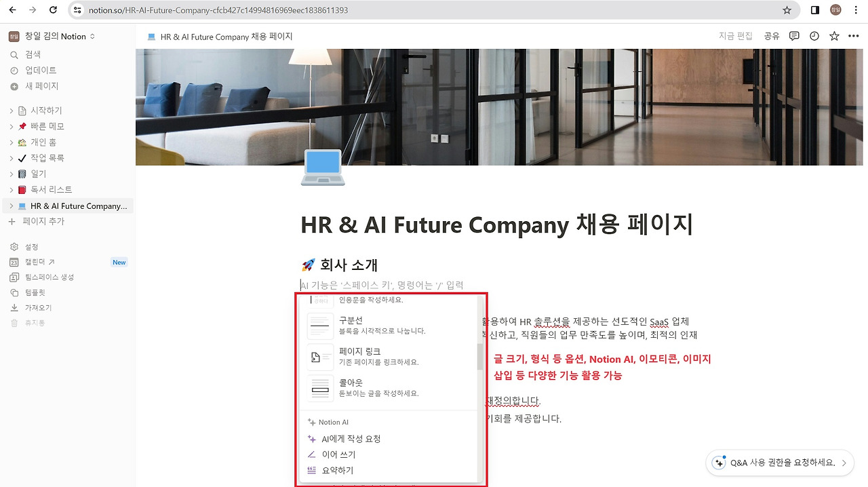868x487 pixels.
Task: Open the 시작하기 page
Action: coord(46,111)
